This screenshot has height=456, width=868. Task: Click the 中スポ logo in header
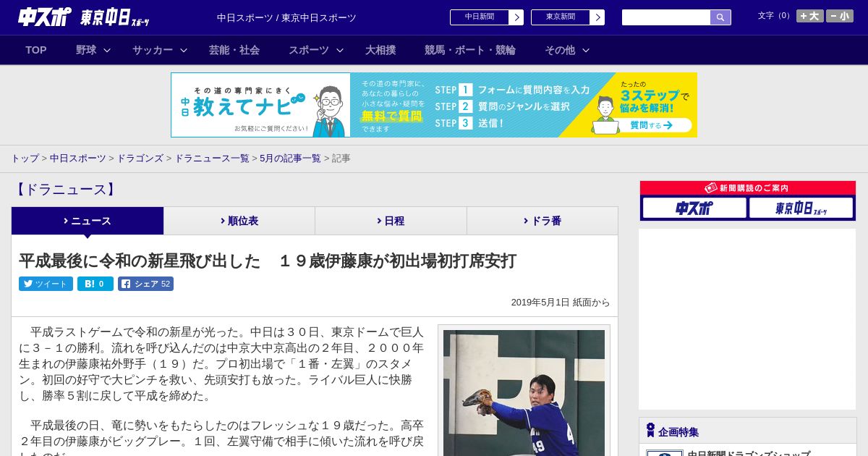[x=44, y=17]
